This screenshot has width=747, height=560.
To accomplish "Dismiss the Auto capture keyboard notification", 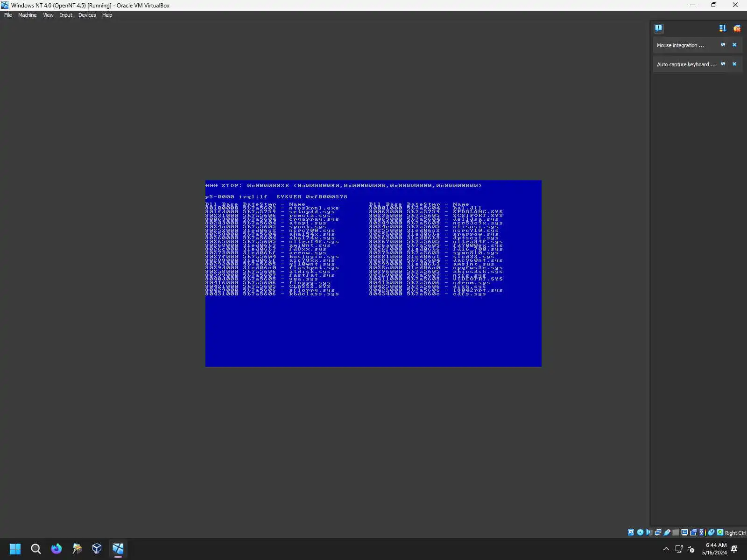I will pyautogui.click(x=734, y=64).
